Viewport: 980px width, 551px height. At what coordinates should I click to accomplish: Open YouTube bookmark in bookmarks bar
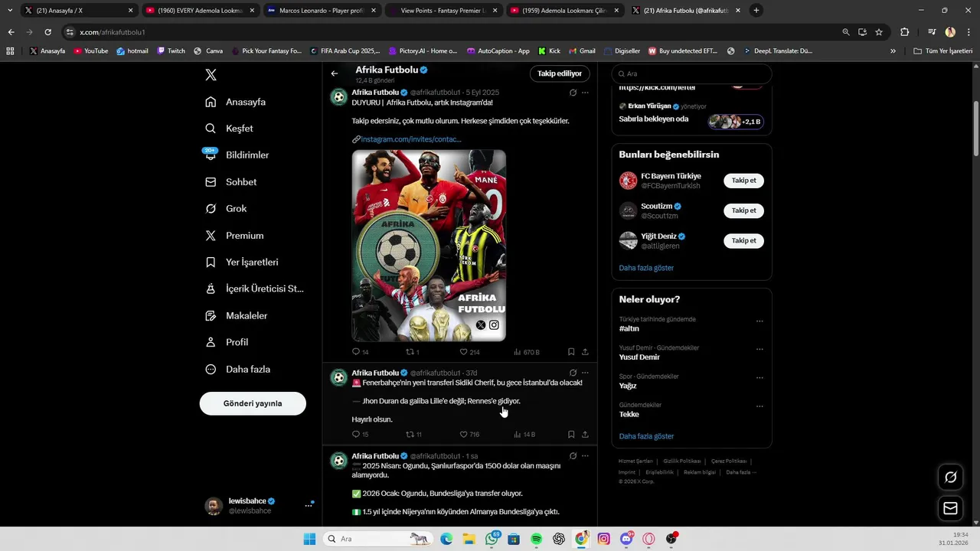pyautogui.click(x=91, y=51)
